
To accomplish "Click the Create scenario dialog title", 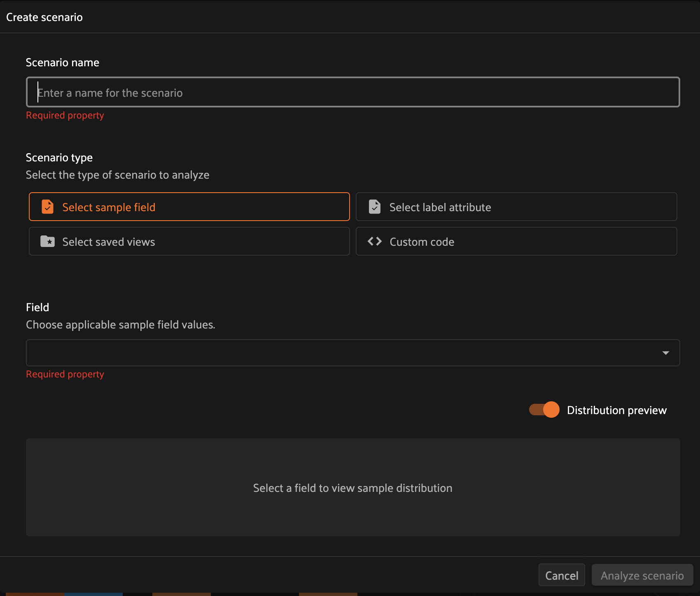I will pyautogui.click(x=44, y=17).
